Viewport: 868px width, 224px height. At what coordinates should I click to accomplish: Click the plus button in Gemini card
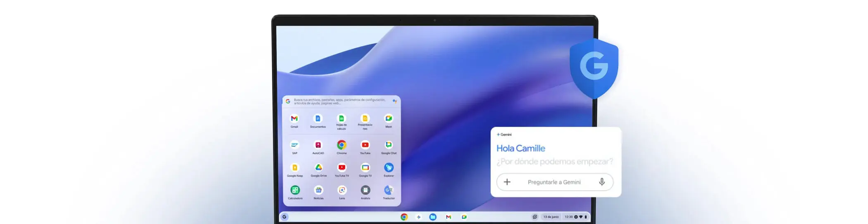tap(507, 182)
